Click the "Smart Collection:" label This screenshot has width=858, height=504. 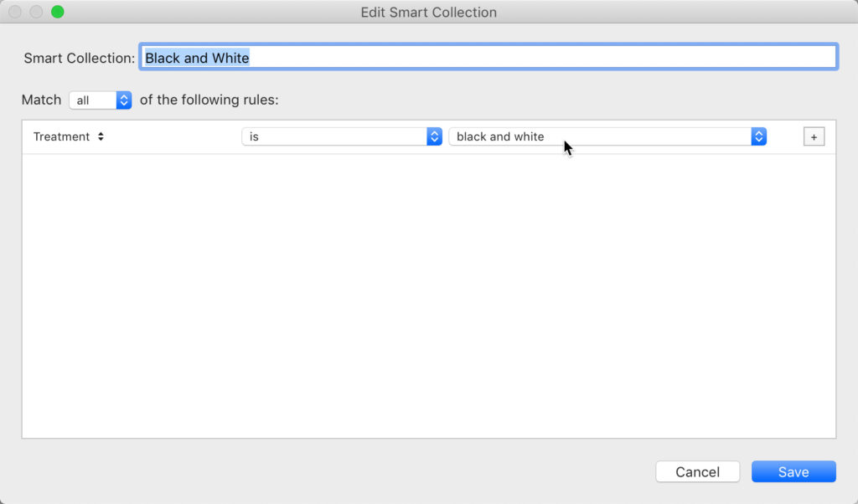click(x=79, y=58)
